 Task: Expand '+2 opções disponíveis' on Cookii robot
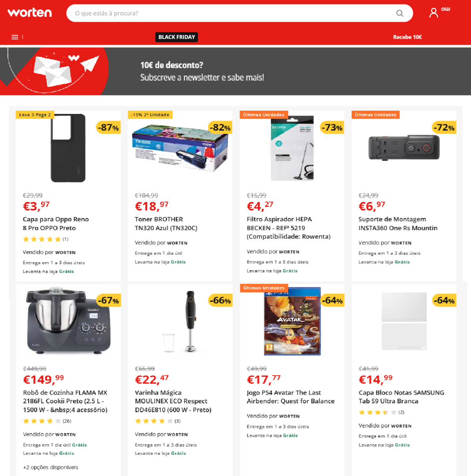click(50, 467)
